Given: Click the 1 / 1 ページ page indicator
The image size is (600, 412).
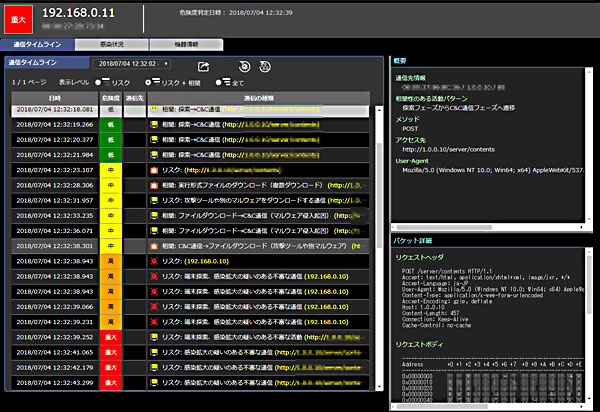Looking at the screenshot, I should coord(29,82).
